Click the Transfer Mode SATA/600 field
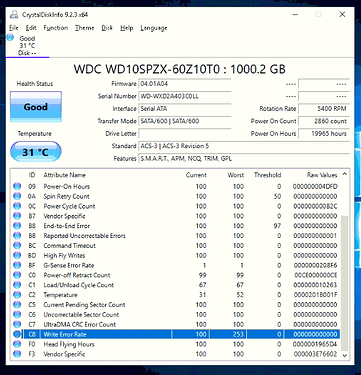 click(185, 121)
